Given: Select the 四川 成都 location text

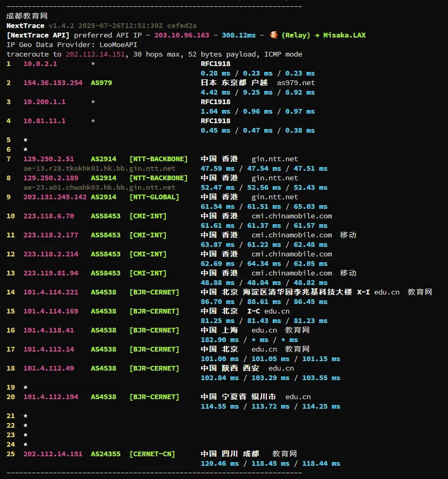Looking at the screenshot, I should [240, 454].
